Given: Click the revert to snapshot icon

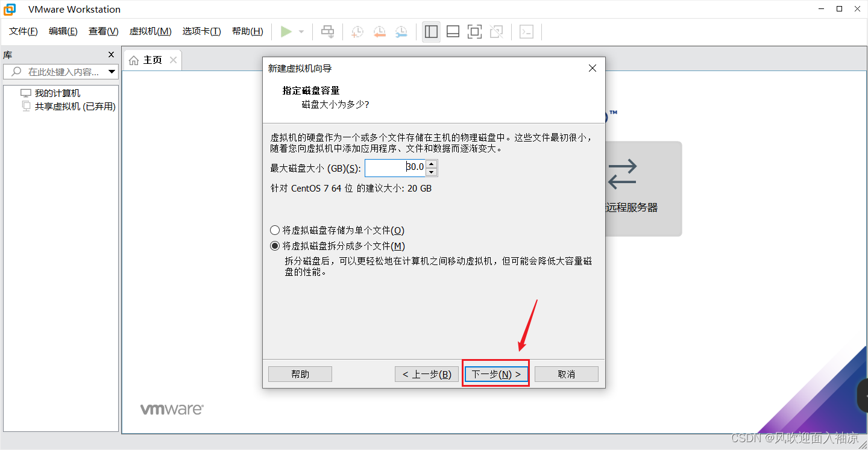Looking at the screenshot, I should 379,32.
